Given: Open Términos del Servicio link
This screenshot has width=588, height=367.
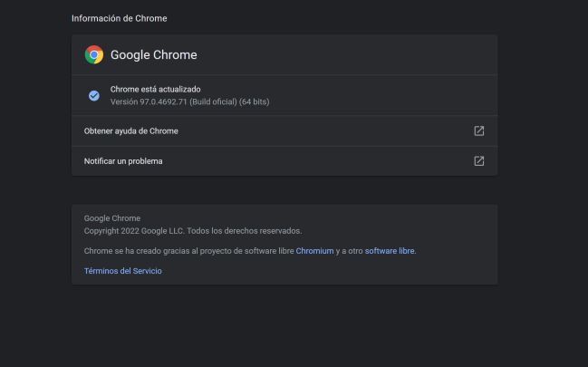Looking at the screenshot, I should tap(122, 271).
